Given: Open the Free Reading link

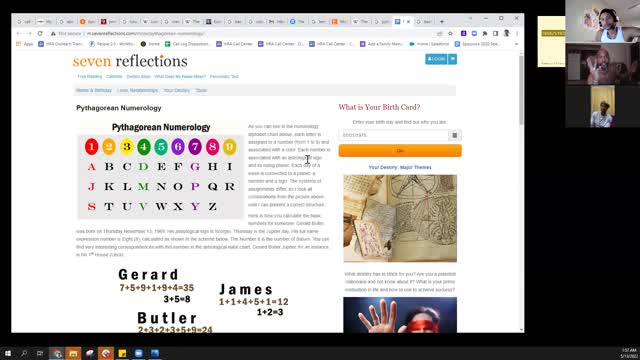Looking at the screenshot, I should coord(89,76).
